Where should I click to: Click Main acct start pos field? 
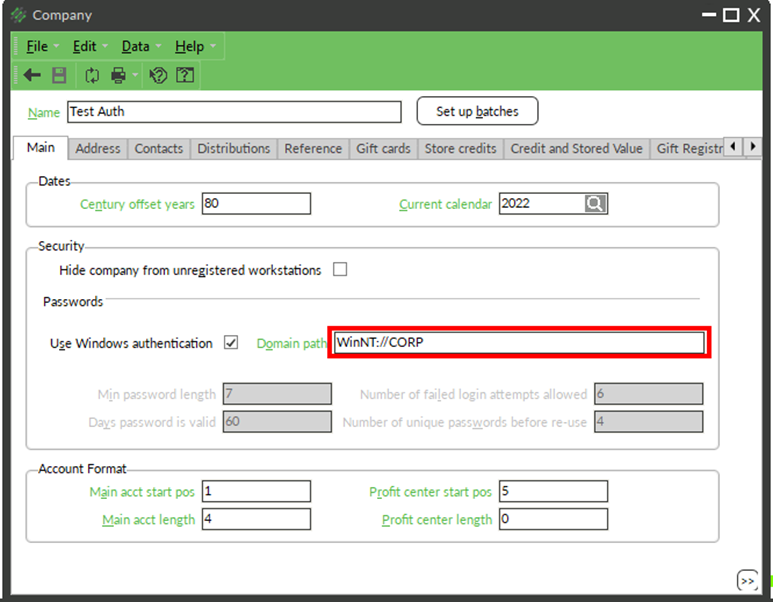click(x=256, y=491)
